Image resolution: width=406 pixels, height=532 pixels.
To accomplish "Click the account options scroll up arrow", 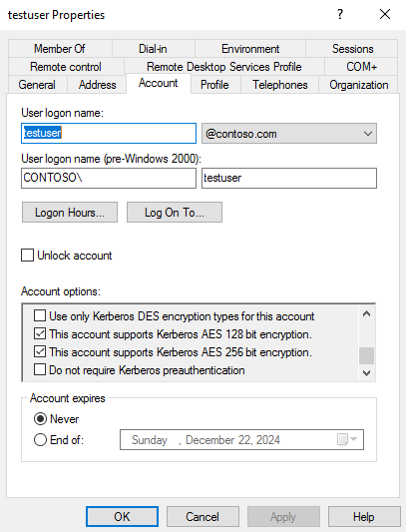I will pos(366,313).
